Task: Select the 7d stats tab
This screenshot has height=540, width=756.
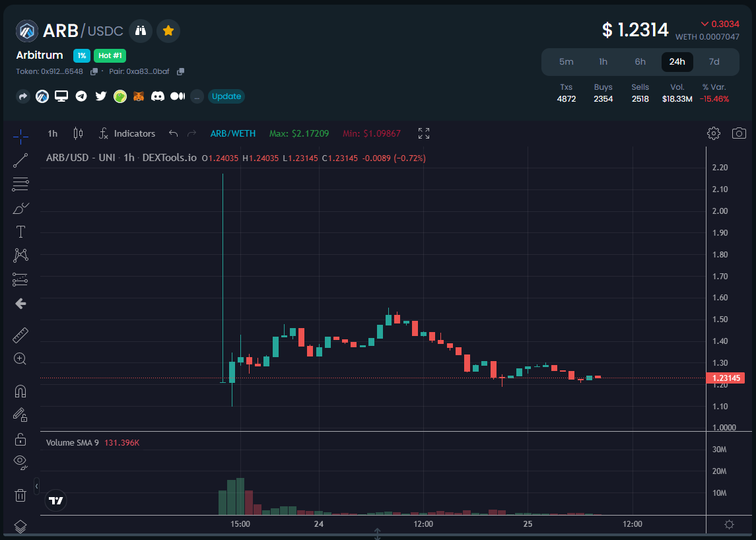Action: coord(714,61)
